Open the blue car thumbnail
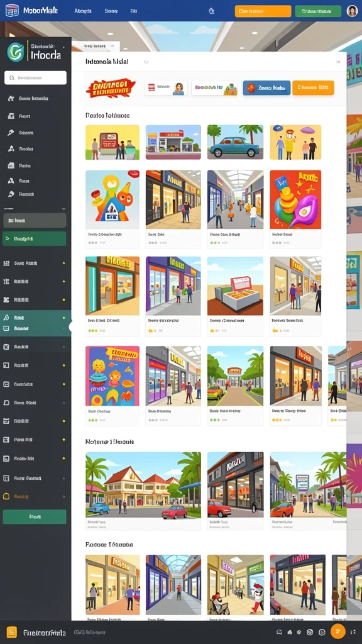Viewport: 362px width, 644px height. coord(235,142)
